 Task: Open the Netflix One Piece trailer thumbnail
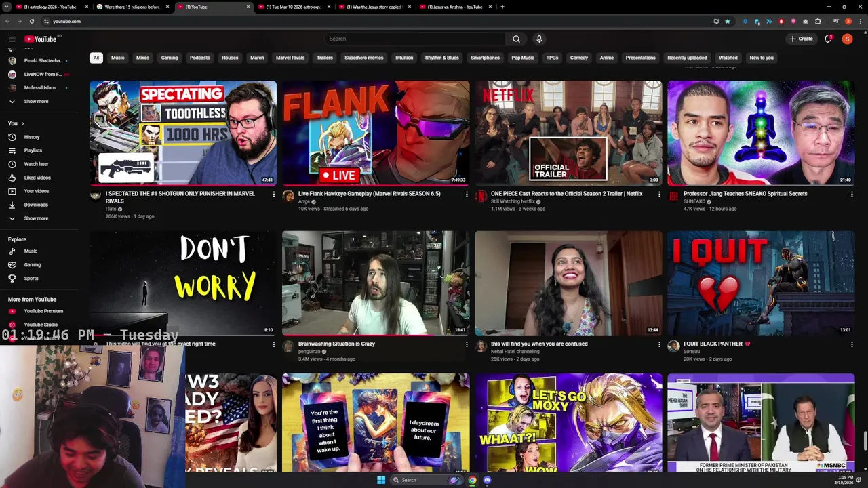click(x=568, y=133)
